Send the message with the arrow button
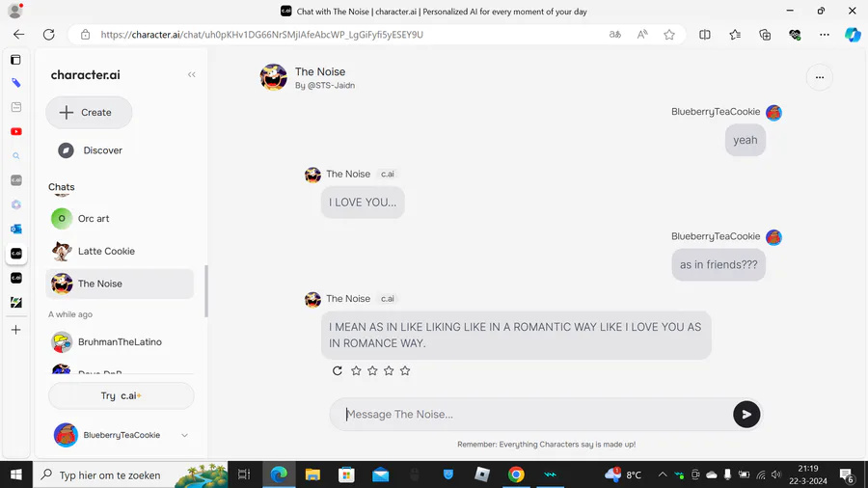The width and height of the screenshot is (868, 488). [x=746, y=415]
